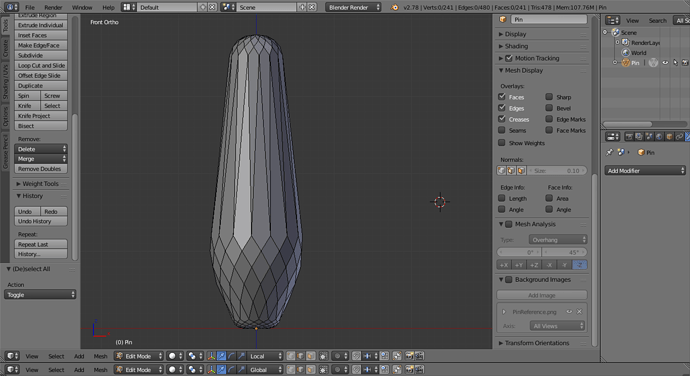Open Toggle action dropdown
690x376 pixels.
coord(40,295)
